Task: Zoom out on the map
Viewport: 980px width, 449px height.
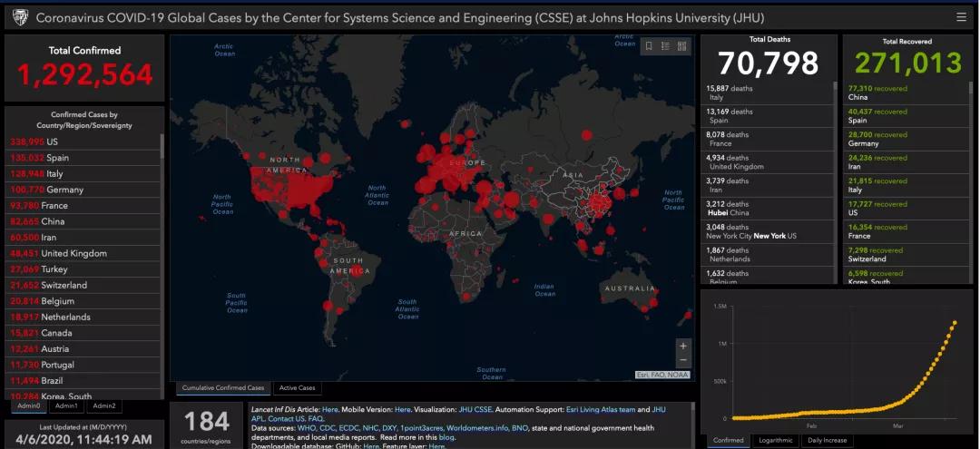Action: (x=683, y=360)
